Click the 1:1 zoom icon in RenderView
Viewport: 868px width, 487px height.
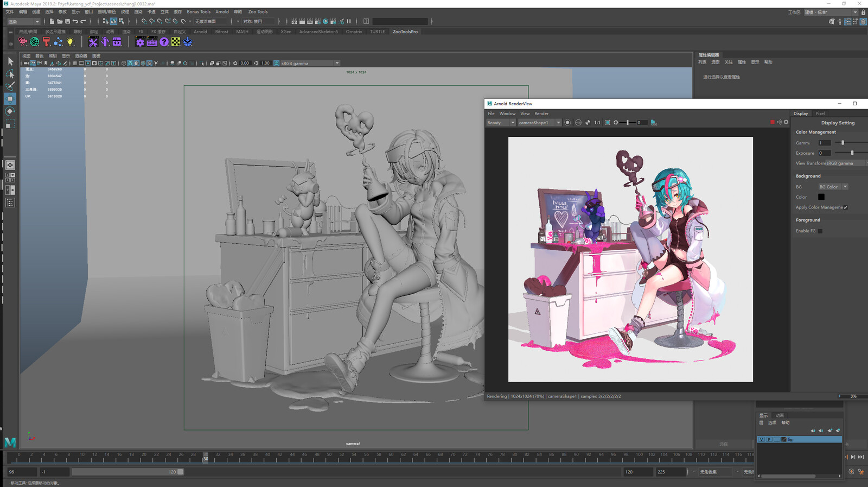pos(597,123)
